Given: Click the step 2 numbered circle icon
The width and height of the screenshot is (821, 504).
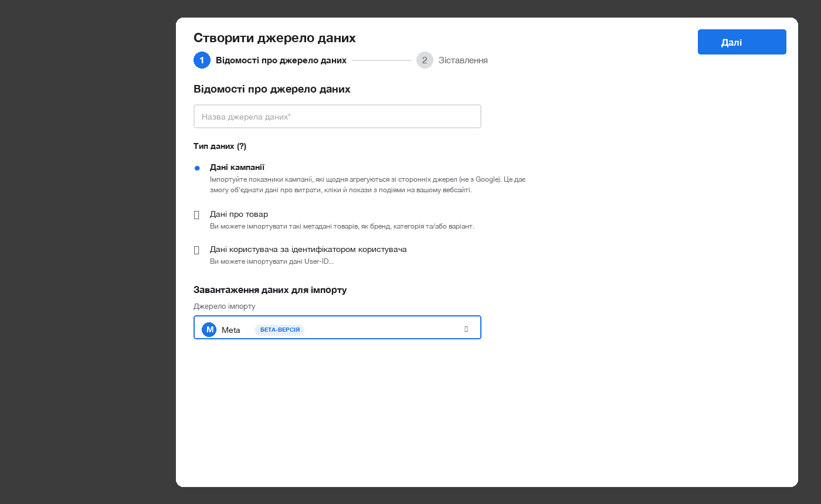Looking at the screenshot, I should tap(425, 60).
